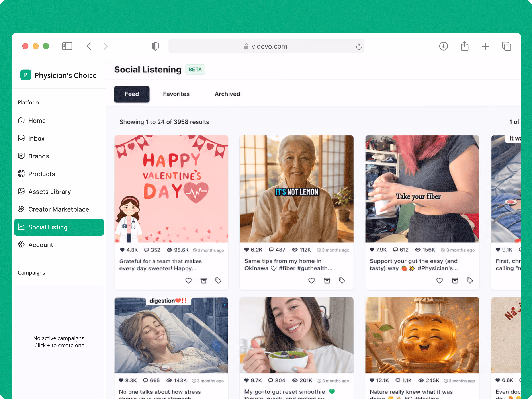Click the 'Grateful for a team' caption
Viewport: 532px width, 399px height.
pyautogui.click(x=160, y=265)
